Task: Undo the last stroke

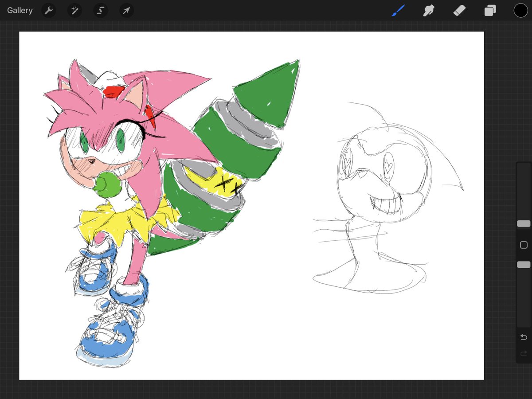Action: tap(524, 337)
